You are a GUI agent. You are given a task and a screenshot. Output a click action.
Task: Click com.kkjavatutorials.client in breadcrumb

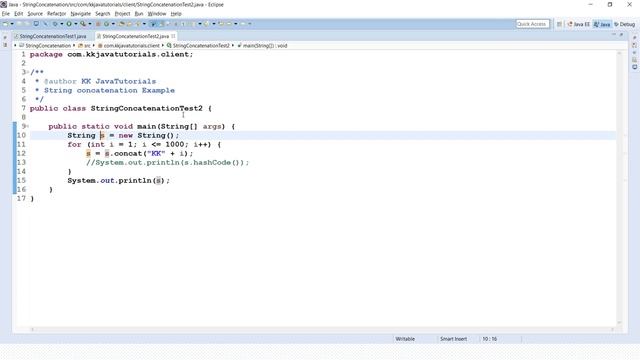[131, 46]
